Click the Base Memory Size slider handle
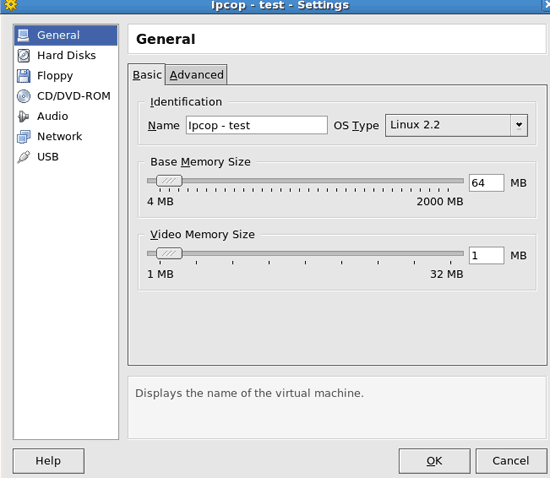Viewport: 550px width, 478px height. point(169,181)
